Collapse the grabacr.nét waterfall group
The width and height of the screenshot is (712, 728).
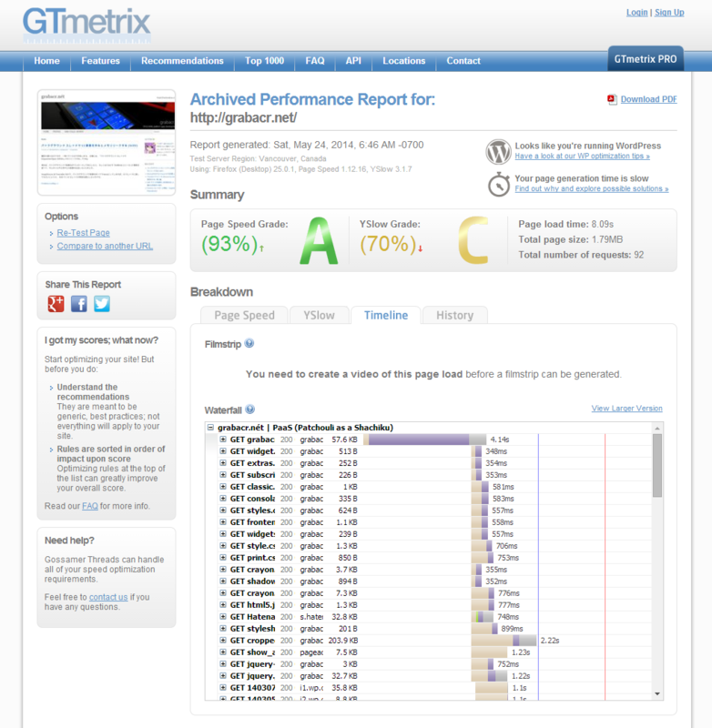210,428
